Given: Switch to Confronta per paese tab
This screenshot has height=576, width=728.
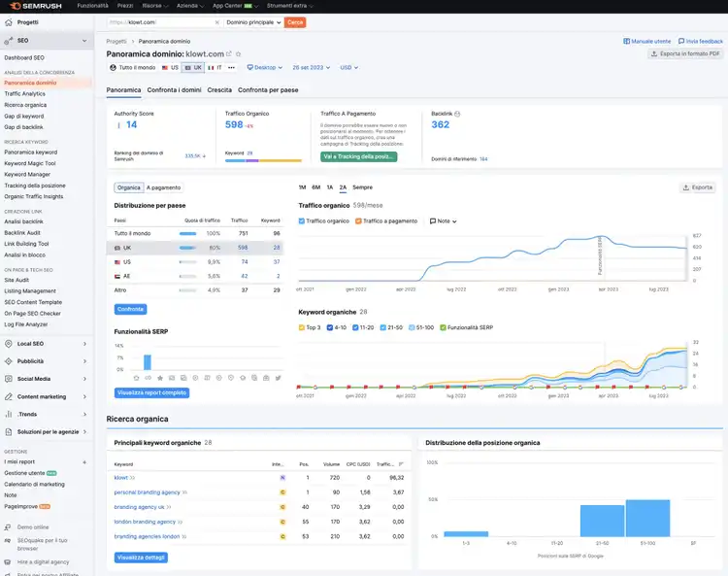Looking at the screenshot, I should [268, 90].
